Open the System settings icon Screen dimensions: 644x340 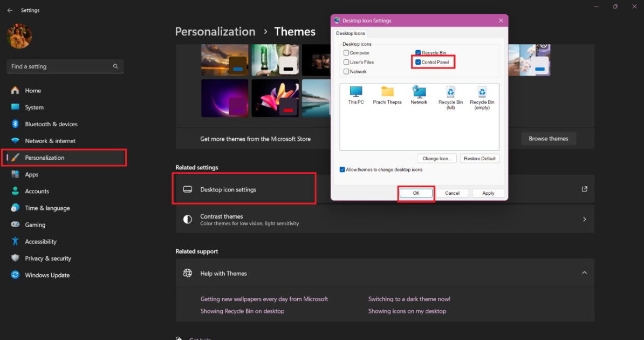click(x=15, y=107)
